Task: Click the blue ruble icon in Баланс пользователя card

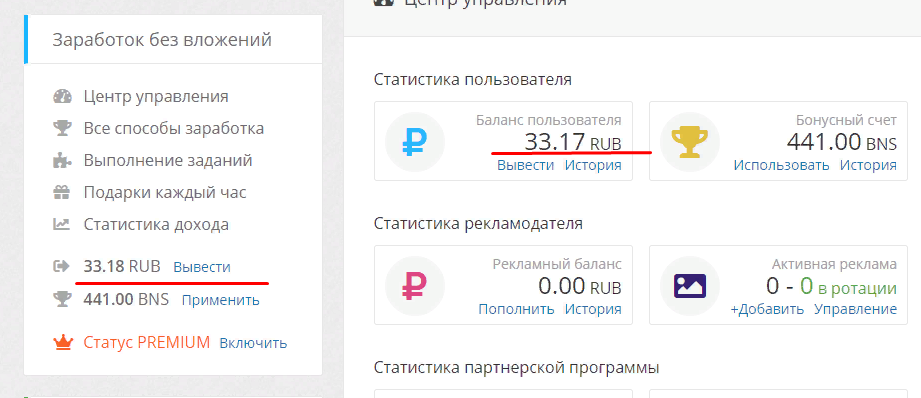Action: pos(415,141)
